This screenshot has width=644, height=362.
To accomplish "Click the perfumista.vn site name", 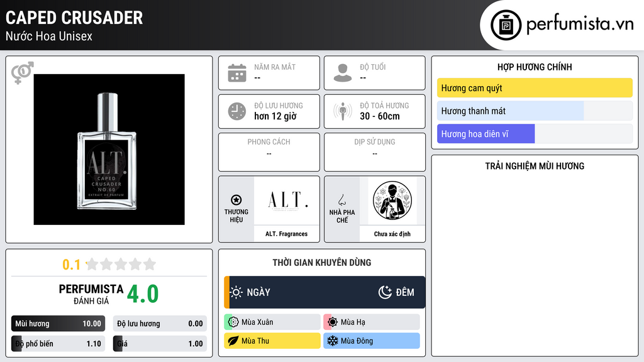I will tap(580, 25).
